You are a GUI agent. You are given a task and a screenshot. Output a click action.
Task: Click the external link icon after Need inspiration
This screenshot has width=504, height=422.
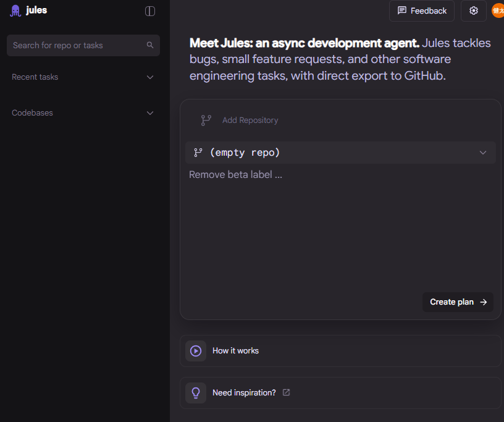(x=286, y=392)
